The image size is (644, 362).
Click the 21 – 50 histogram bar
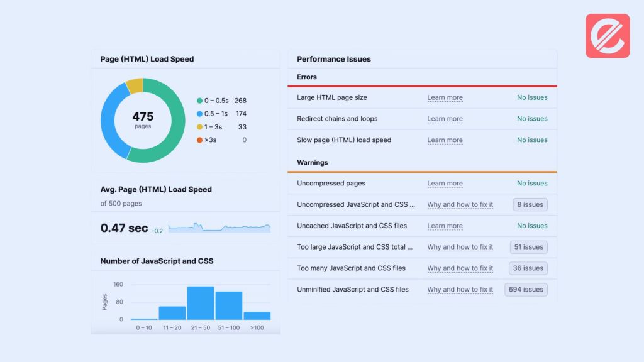tap(201, 303)
